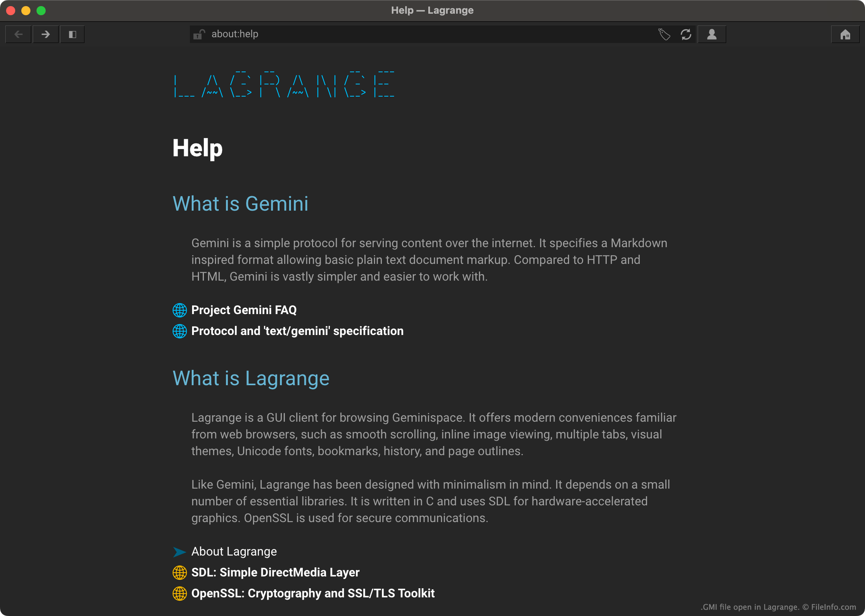
Task: Click the 'Gemini is a simple protocol' paragraph
Action: [429, 260]
